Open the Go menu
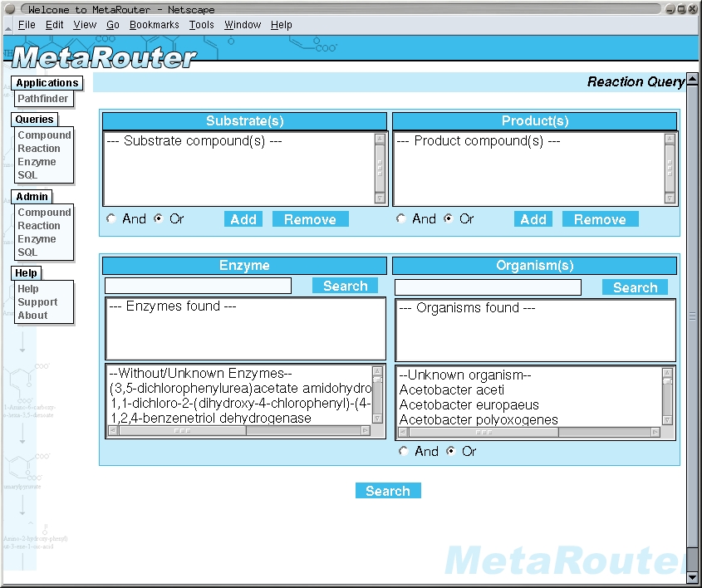Screen dimensions: 702x588 click(113, 25)
